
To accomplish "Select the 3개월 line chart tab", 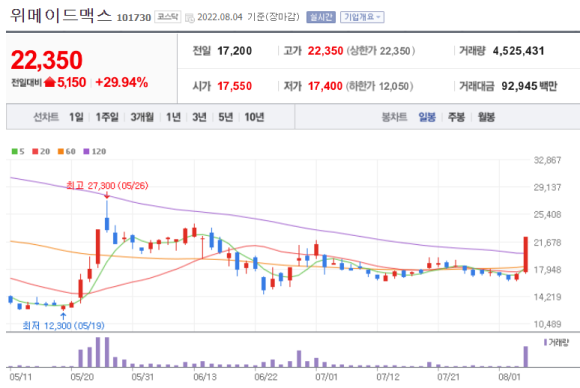I will click(142, 117).
